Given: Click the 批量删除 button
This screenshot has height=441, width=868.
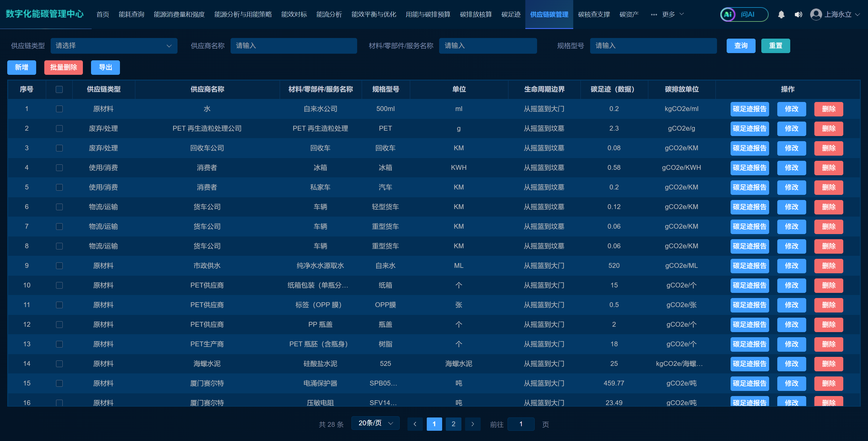Looking at the screenshot, I should click(64, 68).
